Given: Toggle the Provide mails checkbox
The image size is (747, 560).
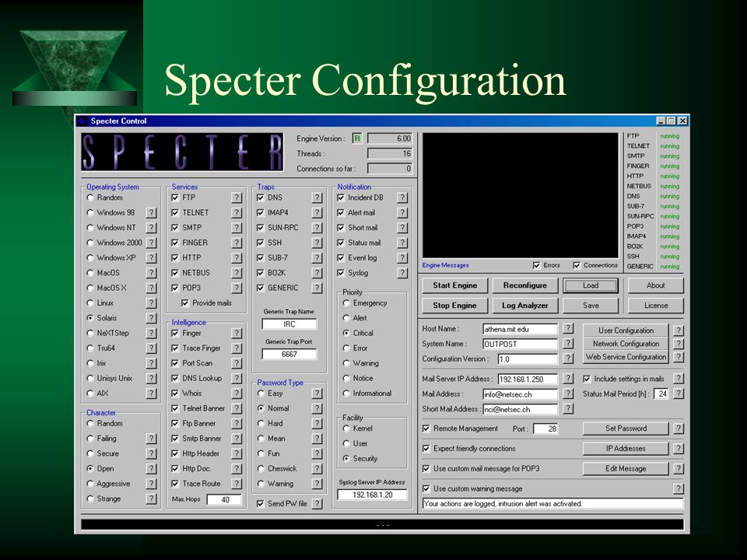Looking at the screenshot, I should coord(185,303).
